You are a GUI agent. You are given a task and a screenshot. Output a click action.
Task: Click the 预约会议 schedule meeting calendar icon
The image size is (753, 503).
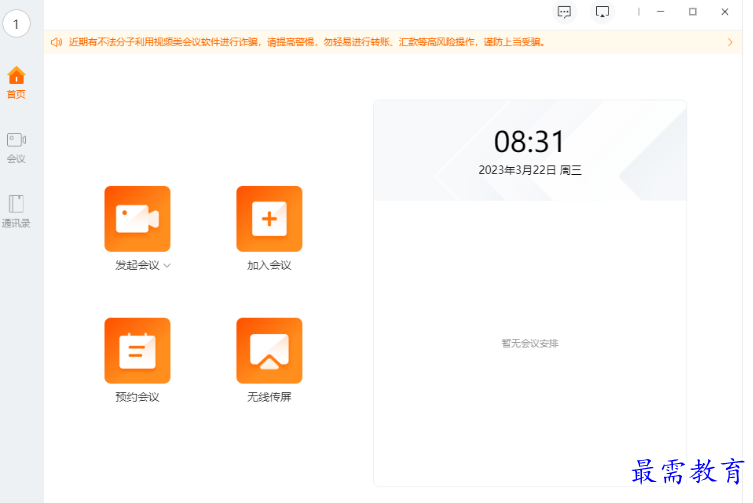coord(137,350)
